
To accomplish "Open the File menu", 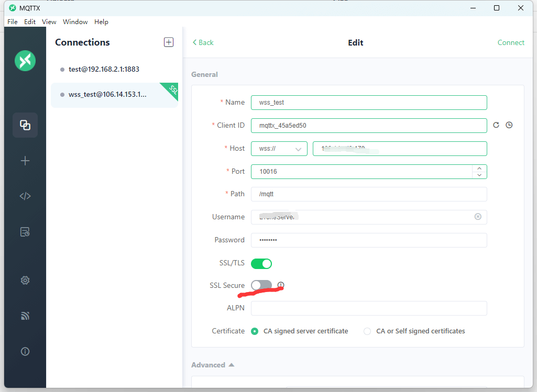I will (x=13, y=22).
